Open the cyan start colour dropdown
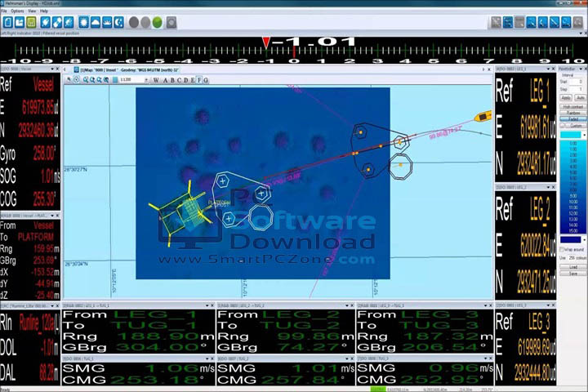 click(x=584, y=135)
